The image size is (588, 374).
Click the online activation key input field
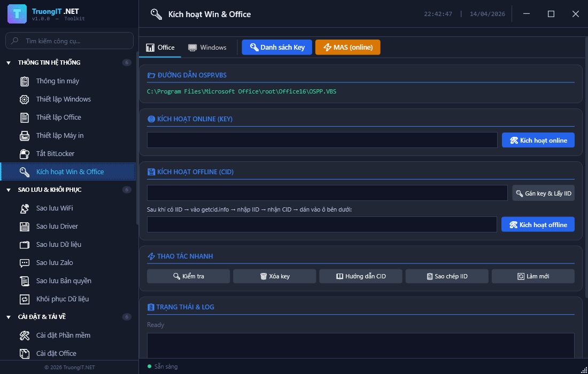tap(322, 140)
